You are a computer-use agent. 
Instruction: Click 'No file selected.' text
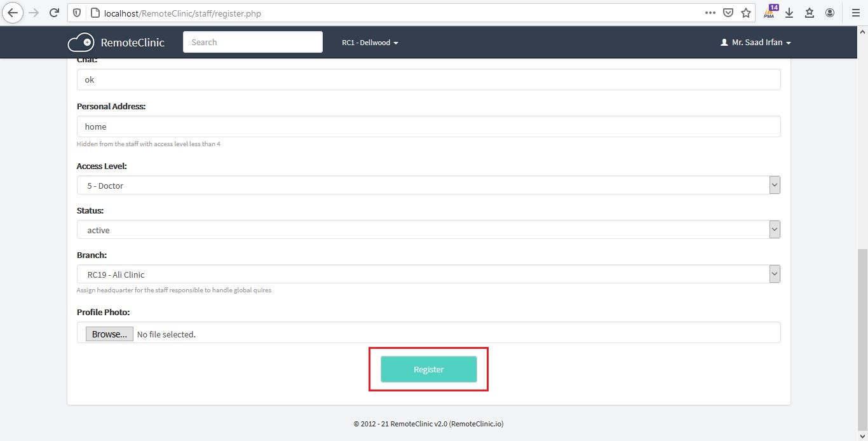pyautogui.click(x=166, y=334)
